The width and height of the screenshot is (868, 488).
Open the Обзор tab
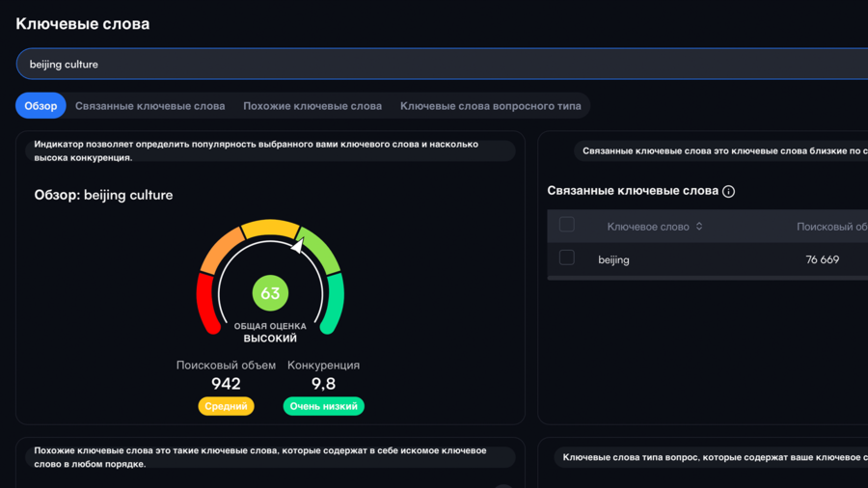click(41, 106)
